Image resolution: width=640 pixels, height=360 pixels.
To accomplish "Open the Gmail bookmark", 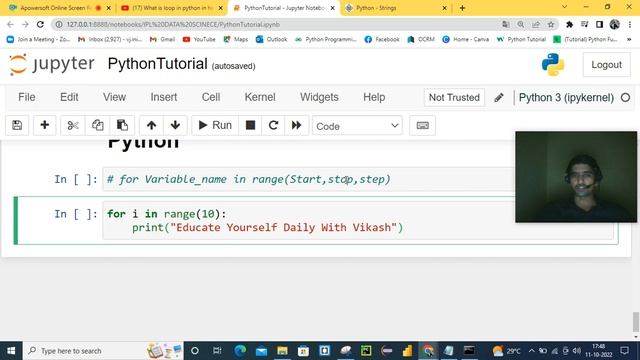I will (162, 39).
